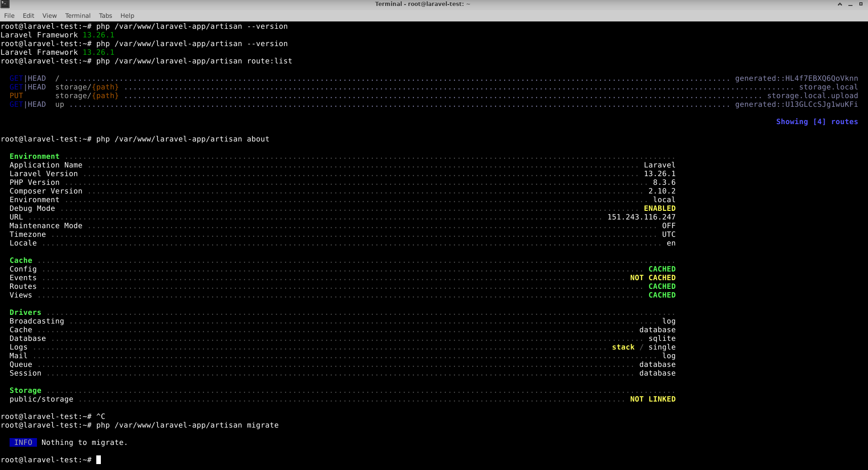Click the window shade (roll-up) arrow icon
The height and width of the screenshot is (470, 868).
[840, 4]
